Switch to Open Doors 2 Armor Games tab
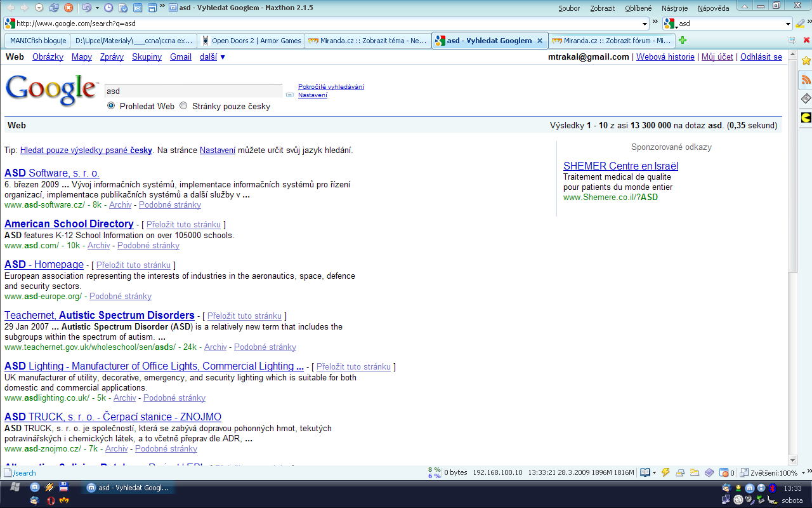Screen dimensions: 812x508 (x=251, y=41)
